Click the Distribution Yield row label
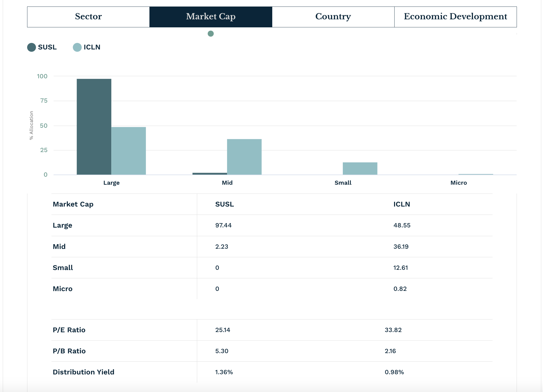 click(84, 372)
